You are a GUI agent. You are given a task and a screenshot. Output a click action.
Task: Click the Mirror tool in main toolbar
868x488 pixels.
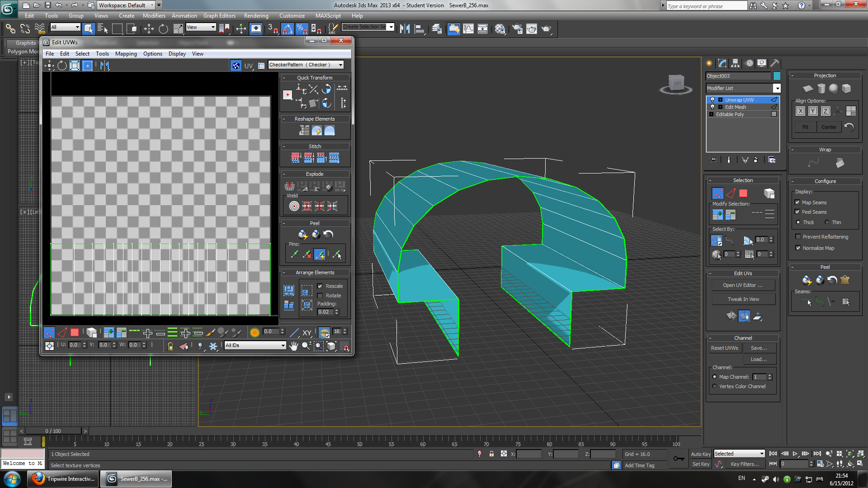tap(405, 29)
